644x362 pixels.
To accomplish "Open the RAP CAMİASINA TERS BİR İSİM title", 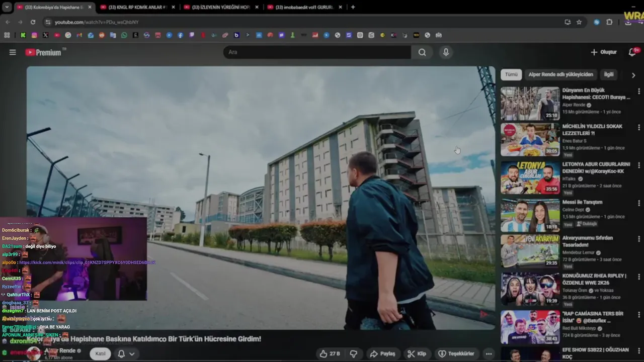I will click(592, 317).
